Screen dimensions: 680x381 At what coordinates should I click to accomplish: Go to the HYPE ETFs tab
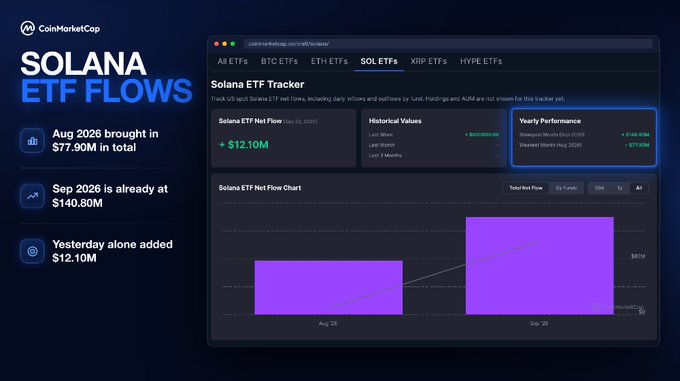coord(481,61)
